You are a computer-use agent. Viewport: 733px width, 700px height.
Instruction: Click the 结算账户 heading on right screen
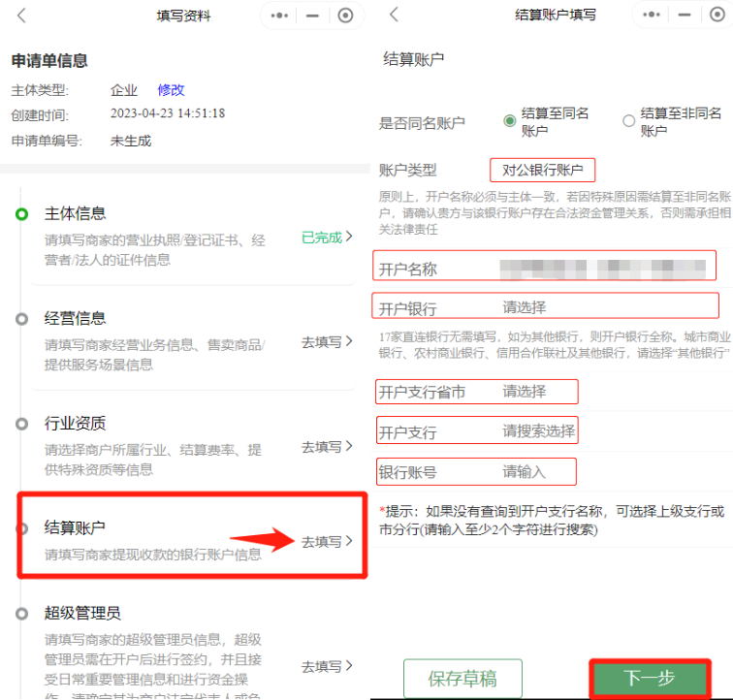click(414, 59)
